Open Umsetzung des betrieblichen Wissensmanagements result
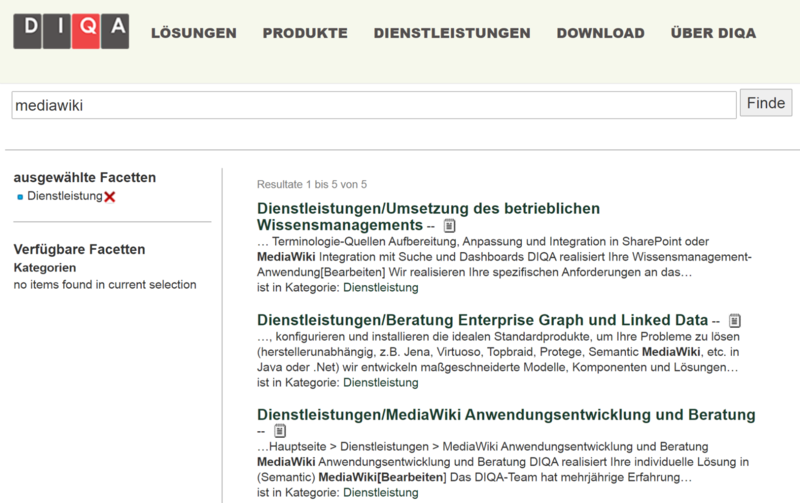The height and width of the screenshot is (503, 800). pos(428,217)
